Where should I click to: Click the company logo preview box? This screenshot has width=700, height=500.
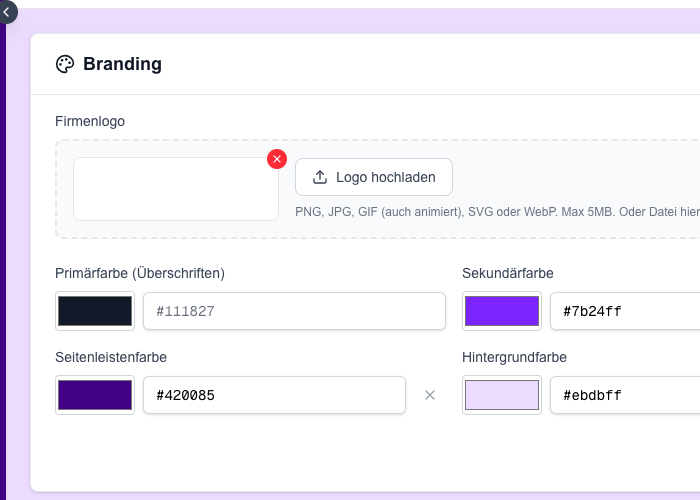click(x=175, y=189)
